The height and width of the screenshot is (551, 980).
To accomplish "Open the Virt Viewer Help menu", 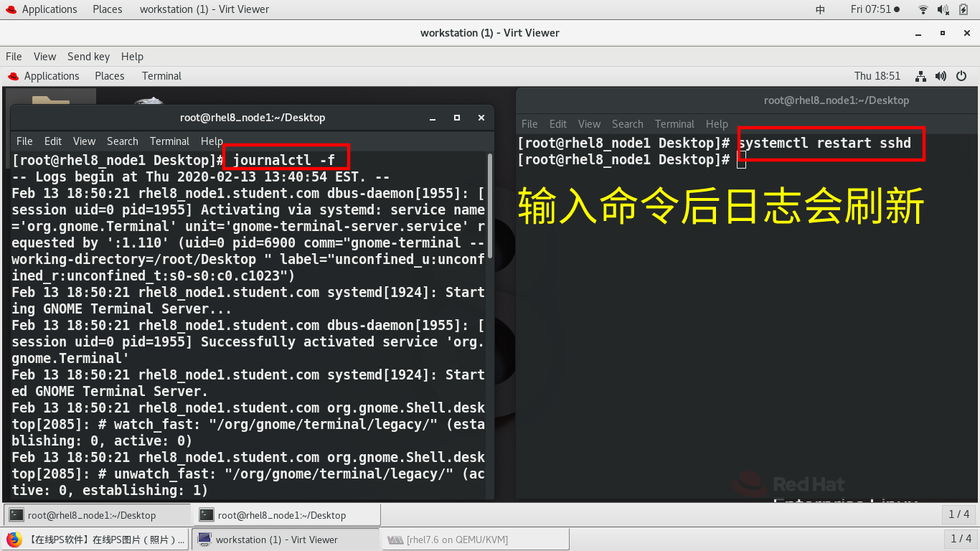I will [132, 56].
